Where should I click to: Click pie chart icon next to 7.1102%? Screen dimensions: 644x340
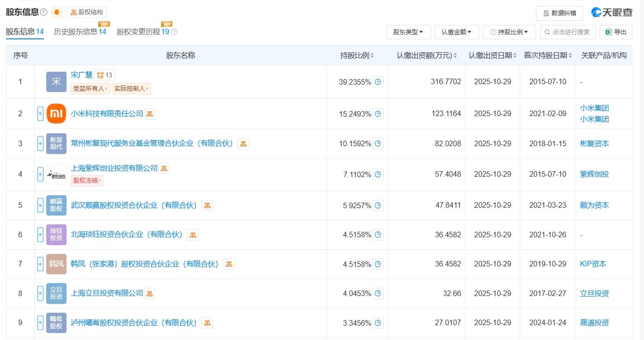coord(378,174)
